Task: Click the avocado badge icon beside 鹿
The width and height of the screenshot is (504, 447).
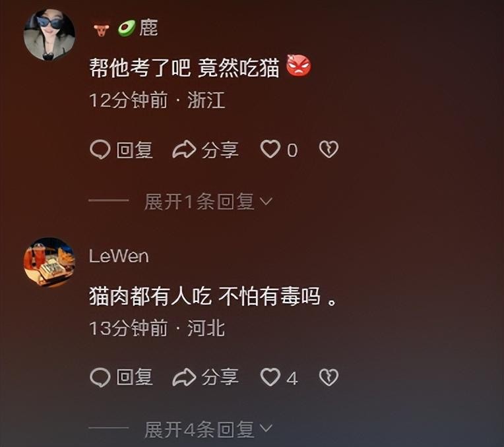Action: pos(126,28)
